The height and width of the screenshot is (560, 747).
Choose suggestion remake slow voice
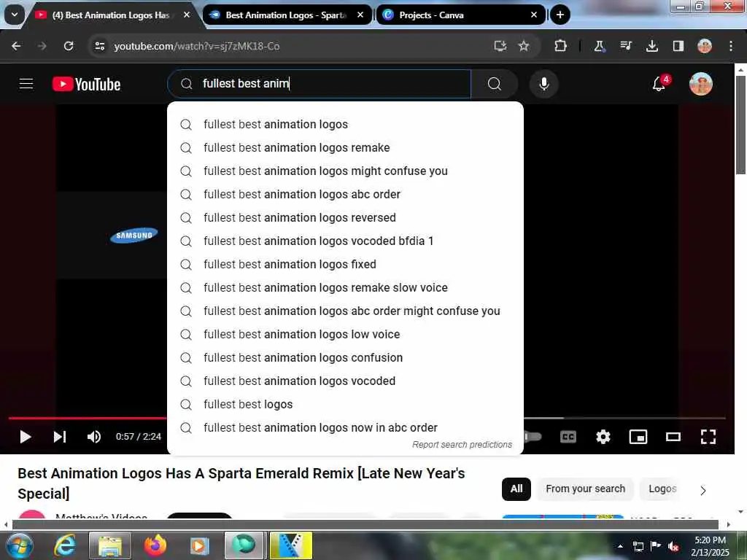click(x=345, y=287)
